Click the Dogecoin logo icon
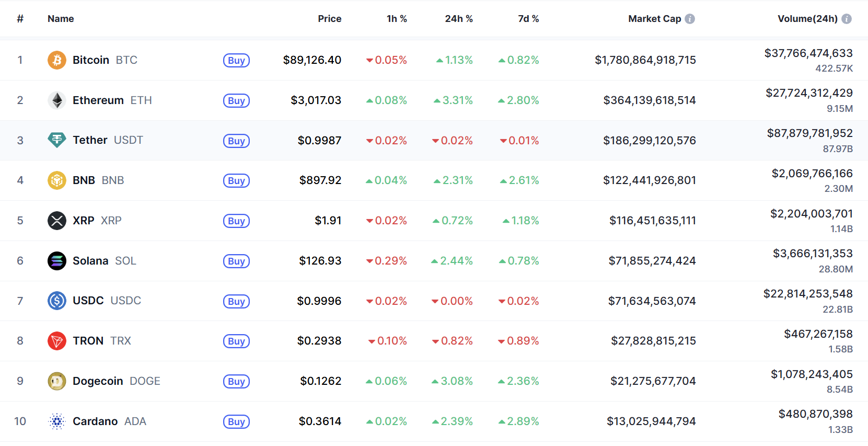 click(x=56, y=381)
